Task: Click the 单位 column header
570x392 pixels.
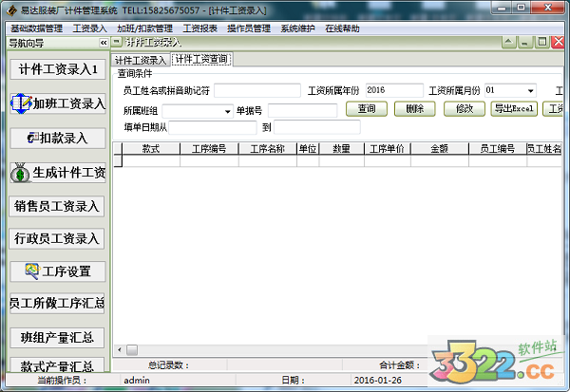Action: [x=308, y=149]
